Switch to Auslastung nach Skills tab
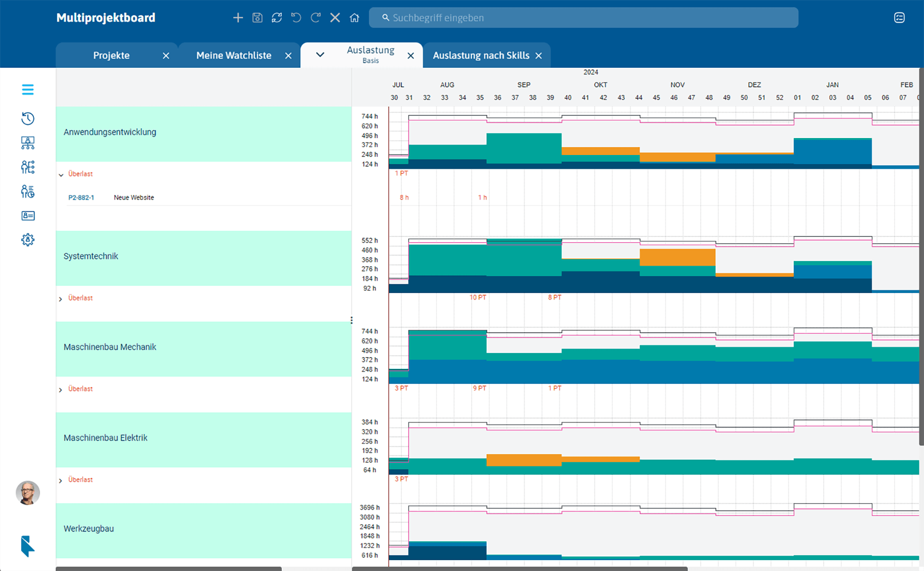The height and width of the screenshot is (571, 924). click(x=480, y=55)
